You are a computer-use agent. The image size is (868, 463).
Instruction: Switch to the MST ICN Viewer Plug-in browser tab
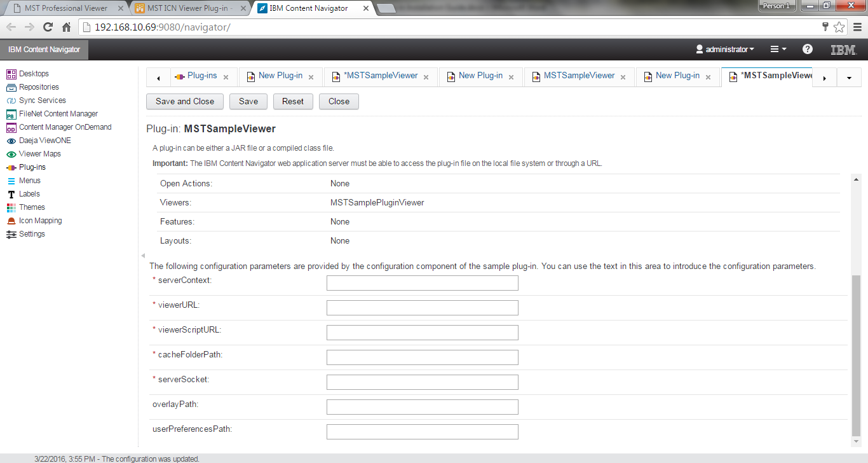point(190,8)
